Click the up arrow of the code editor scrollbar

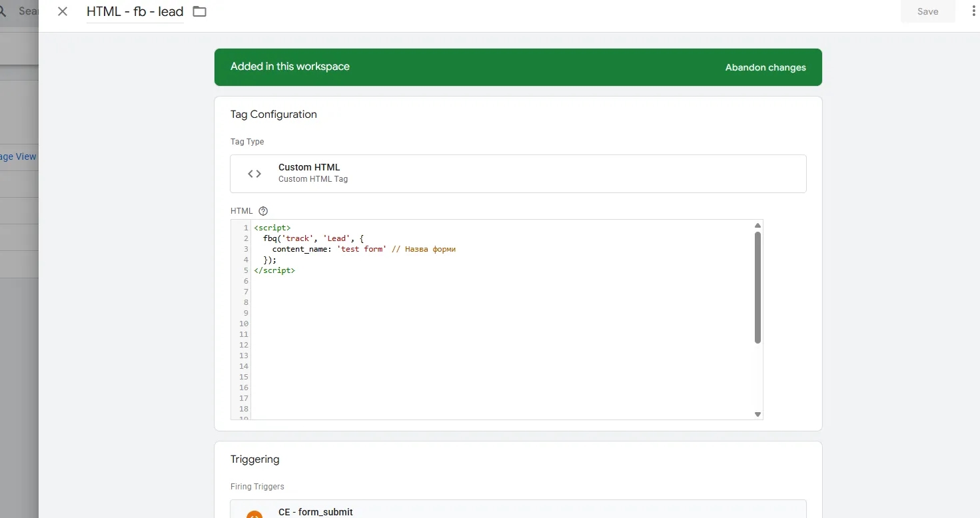[757, 226]
